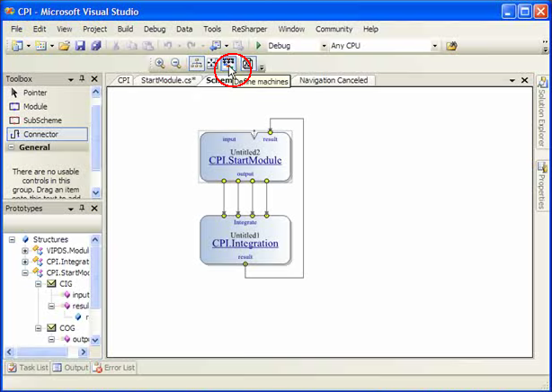Viewport: 552px width, 392px height.
Task: Close the active document tab via X
Action: pyautogui.click(x=524, y=80)
